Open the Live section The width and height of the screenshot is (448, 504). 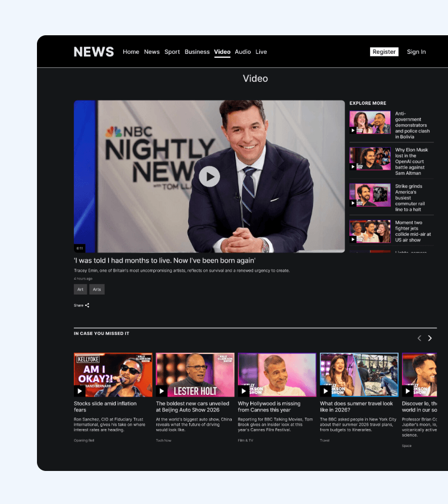(261, 52)
